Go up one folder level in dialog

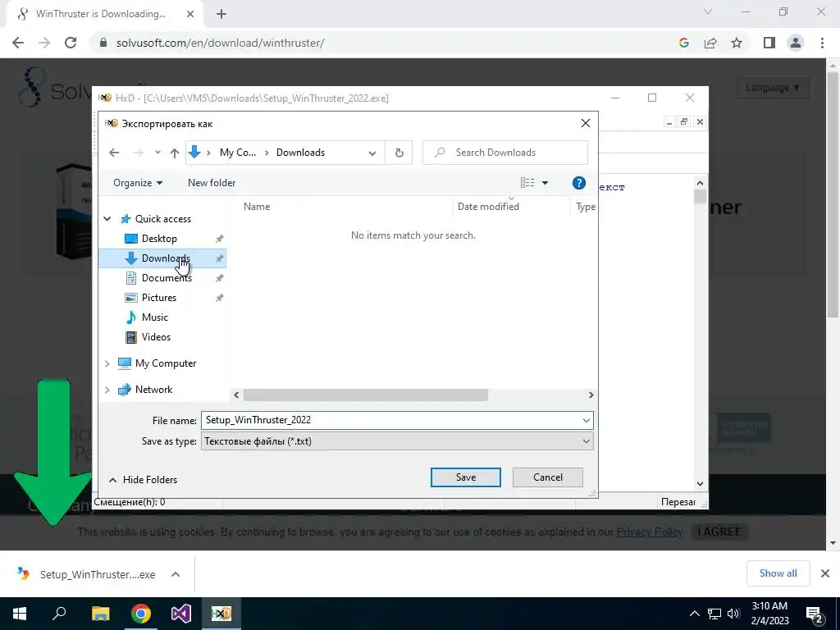pos(175,153)
